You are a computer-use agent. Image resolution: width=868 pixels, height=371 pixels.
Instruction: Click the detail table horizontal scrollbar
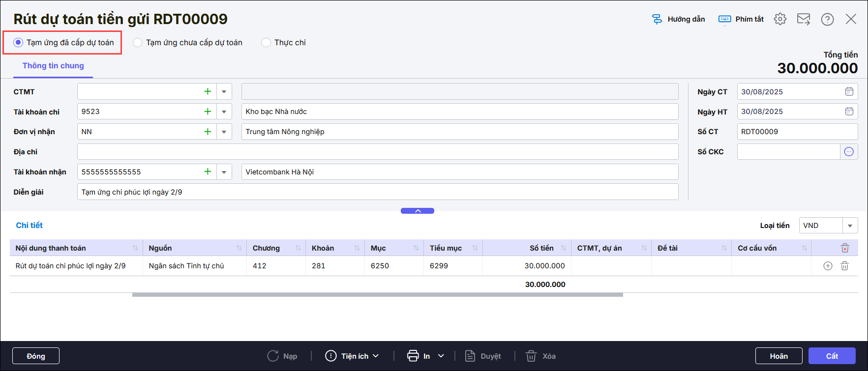[377, 295]
